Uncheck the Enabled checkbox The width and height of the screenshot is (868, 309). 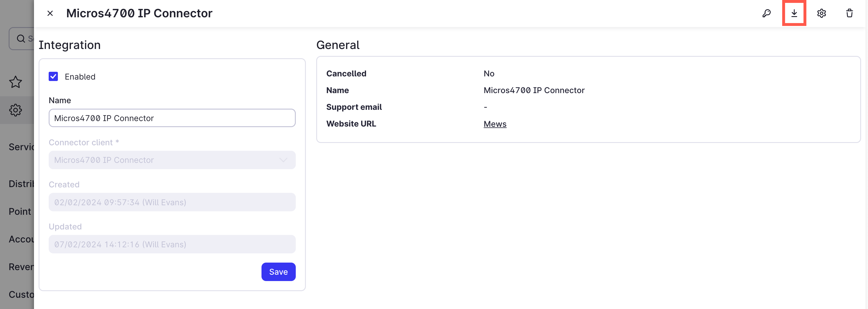coord(53,77)
